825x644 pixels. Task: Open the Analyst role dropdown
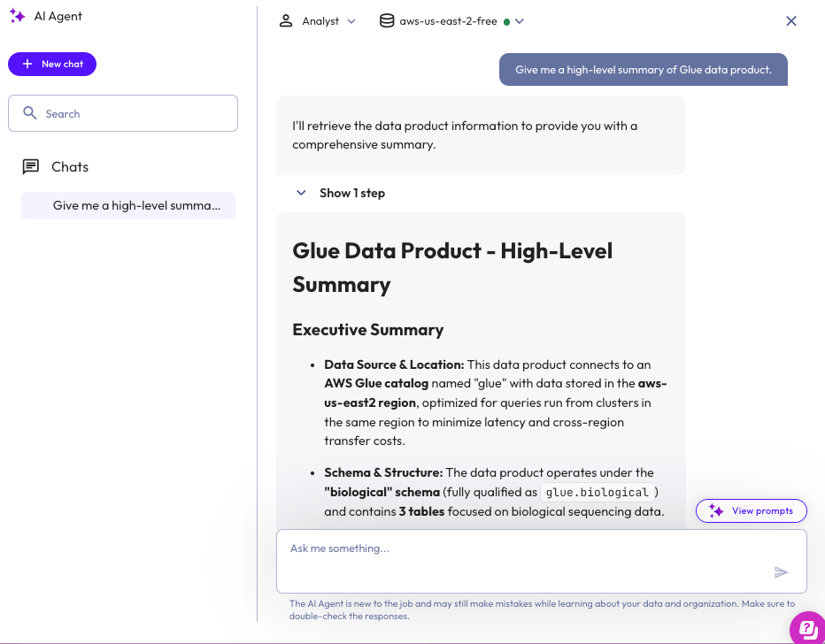tap(351, 21)
